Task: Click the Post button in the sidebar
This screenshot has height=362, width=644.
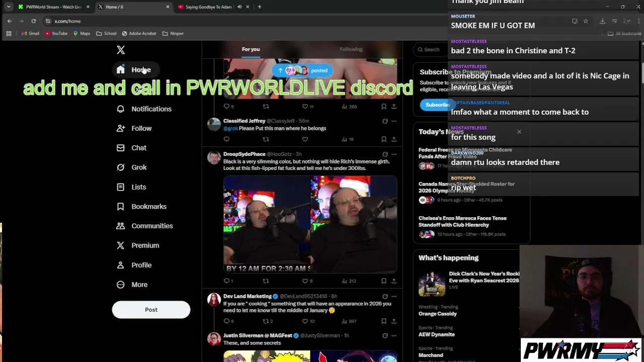Action: [x=151, y=310]
